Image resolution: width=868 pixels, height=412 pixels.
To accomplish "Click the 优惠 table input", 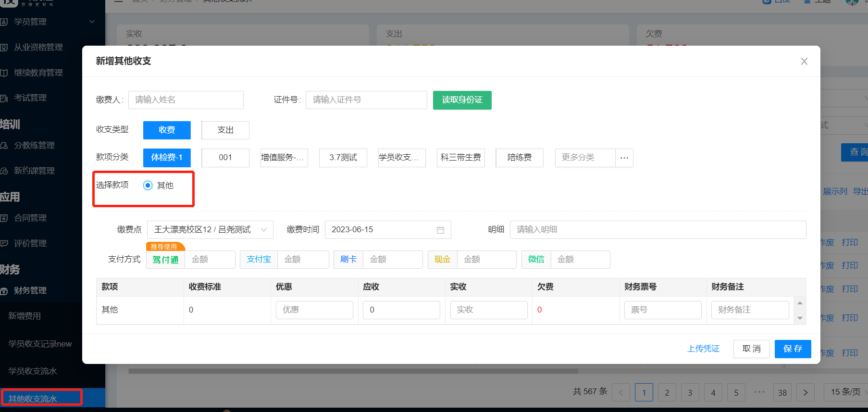I will coord(314,310).
